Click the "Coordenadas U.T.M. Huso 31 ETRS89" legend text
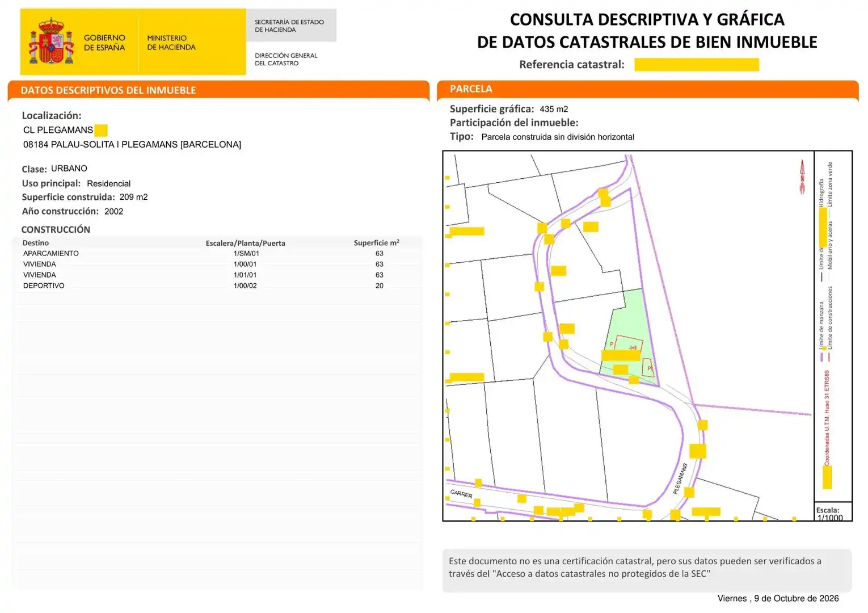This screenshot has height=613, width=868. click(827, 418)
